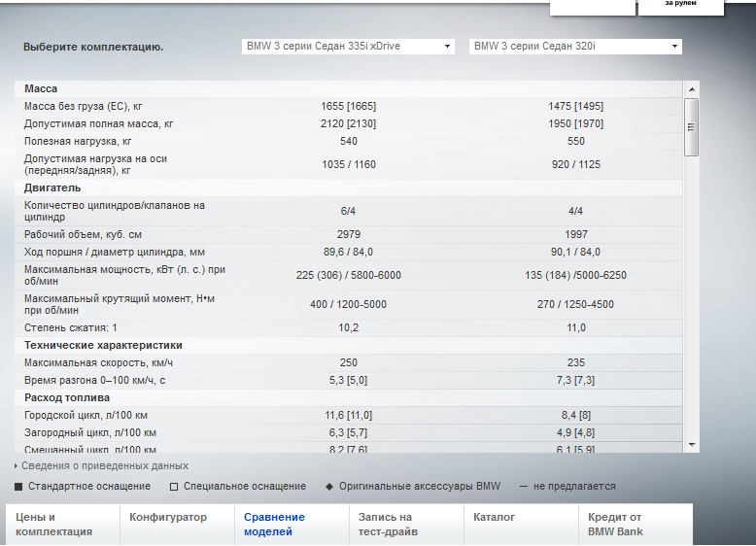Click 'Степень сжатия: 1' label
Image resolution: width=756 pixels, height=546 pixels.
pyautogui.click(x=71, y=327)
